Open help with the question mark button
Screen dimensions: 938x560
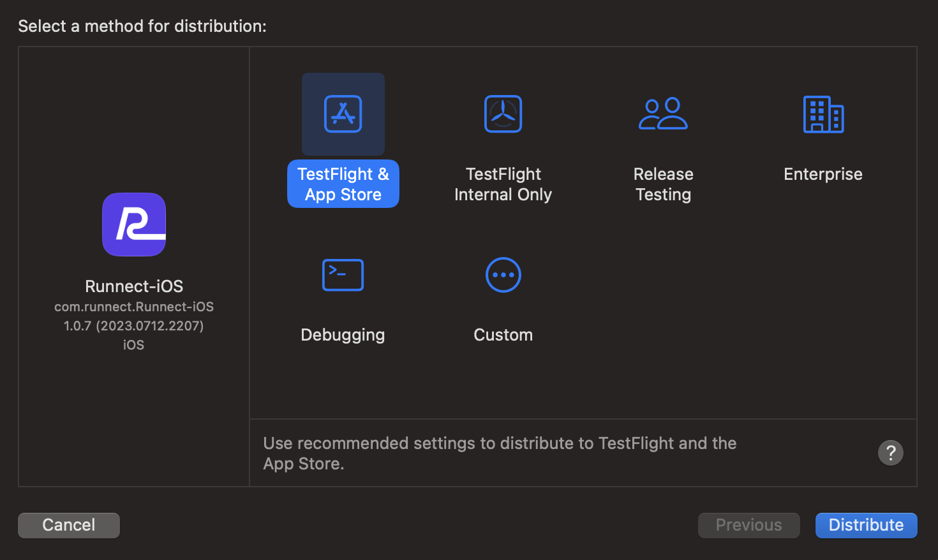[890, 453]
